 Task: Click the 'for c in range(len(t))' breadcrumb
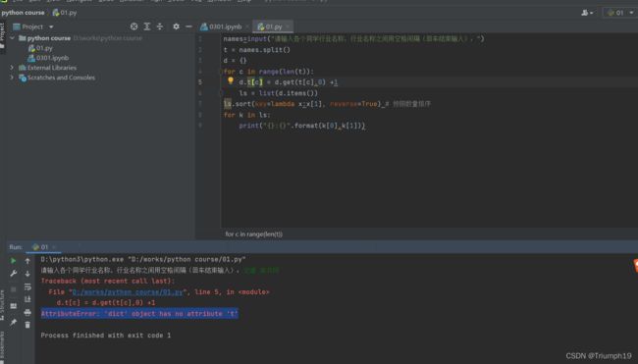tap(253, 234)
